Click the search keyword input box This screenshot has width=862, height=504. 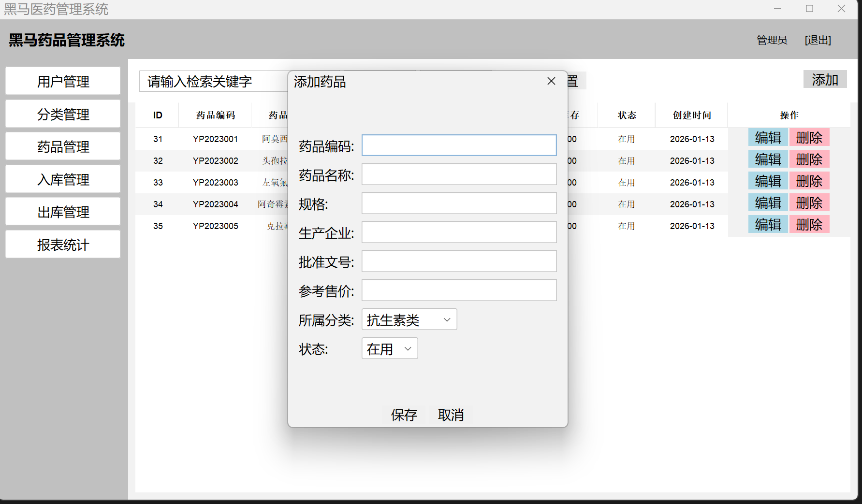click(213, 81)
